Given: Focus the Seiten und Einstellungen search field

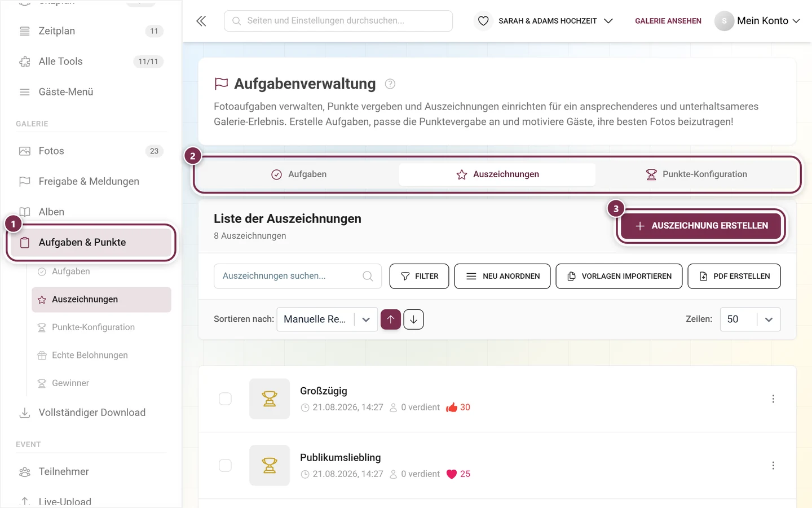Looking at the screenshot, I should pyautogui.click(x=338, y=21).
